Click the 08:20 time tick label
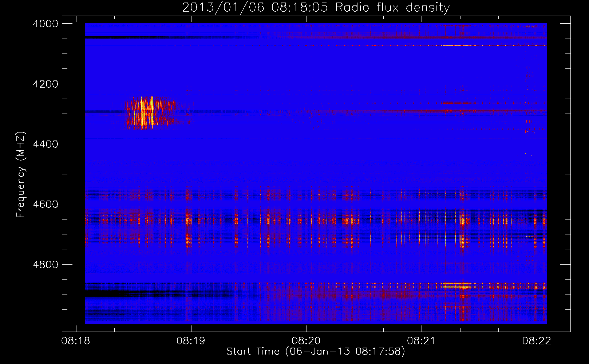589x364 pixels. pos(306,341)
